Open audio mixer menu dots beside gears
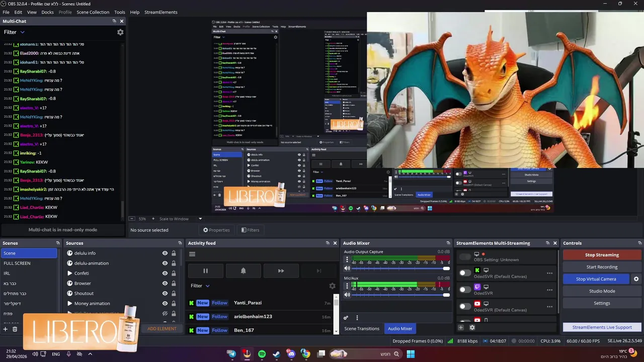Screen dimensions: 644x362 pos(357,318)
